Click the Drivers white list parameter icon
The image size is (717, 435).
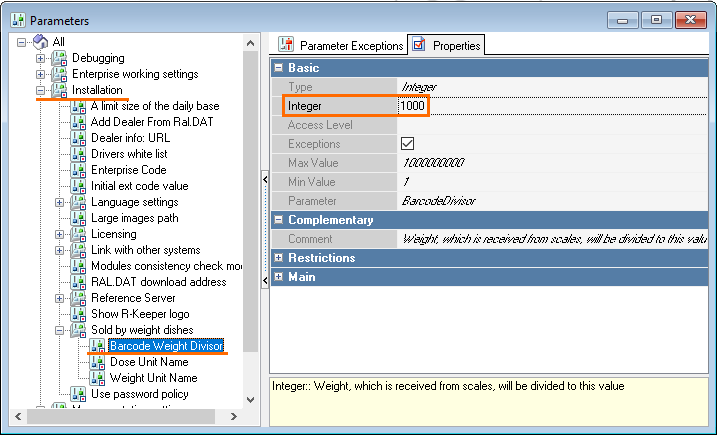79,154
